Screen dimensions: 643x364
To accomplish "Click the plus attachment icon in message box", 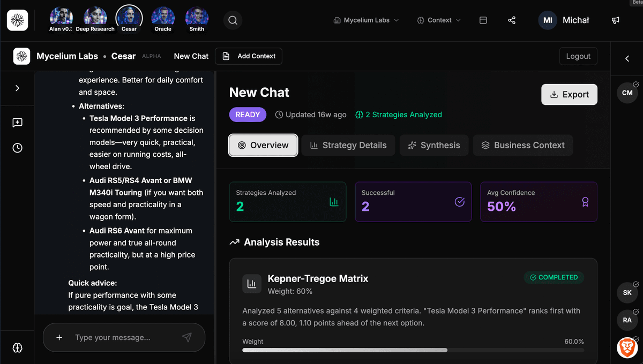I will point(59,337).
